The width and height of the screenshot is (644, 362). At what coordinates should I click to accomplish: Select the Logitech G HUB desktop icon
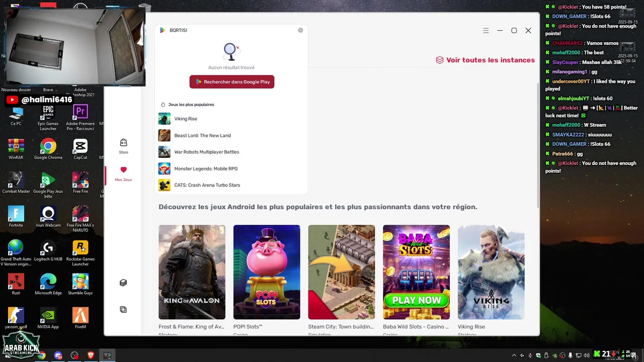click(48, 251)
